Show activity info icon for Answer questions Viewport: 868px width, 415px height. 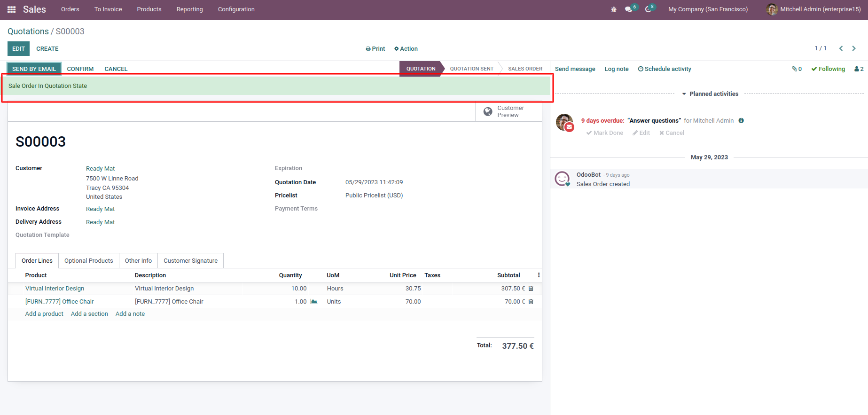click(x=741, y=121)
